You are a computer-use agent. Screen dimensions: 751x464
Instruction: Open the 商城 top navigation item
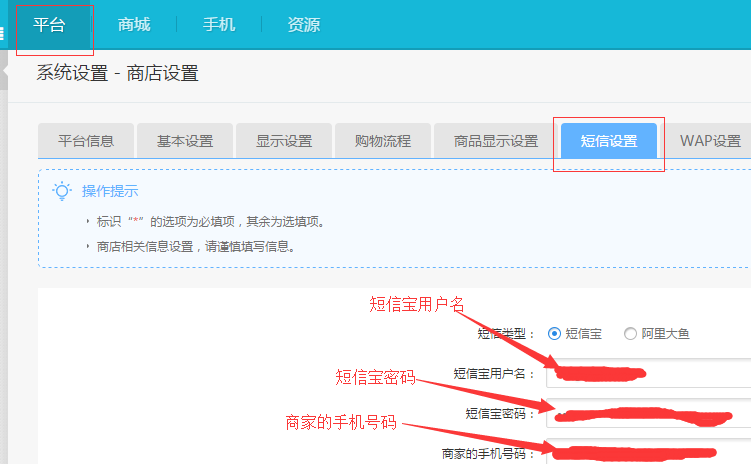133,25
